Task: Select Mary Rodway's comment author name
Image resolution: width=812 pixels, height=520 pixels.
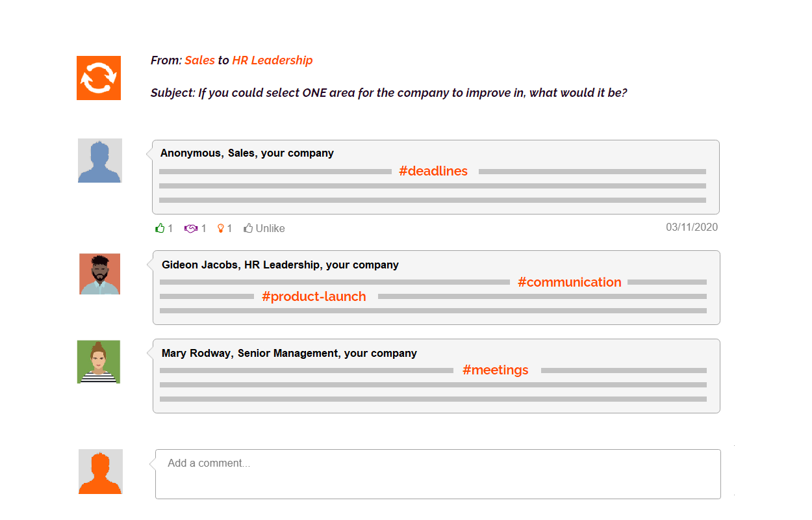Action: pyautogui.click(x=196, y=353)
